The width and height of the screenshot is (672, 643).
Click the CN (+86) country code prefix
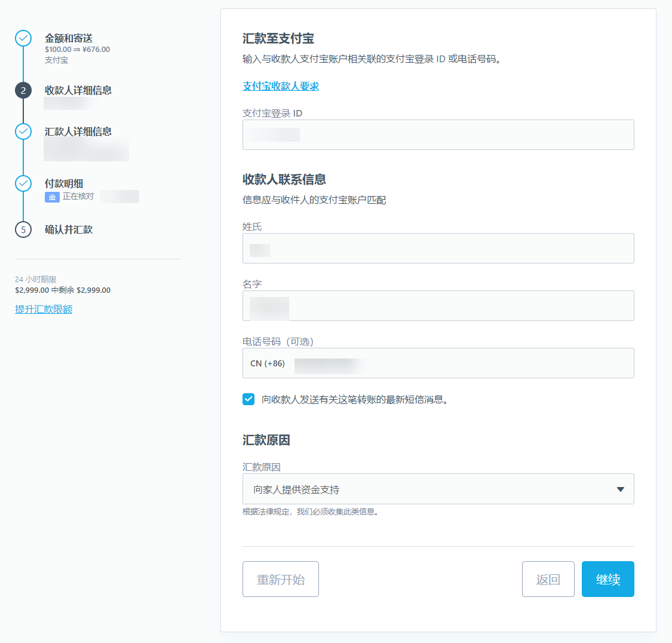coord(268,363)
